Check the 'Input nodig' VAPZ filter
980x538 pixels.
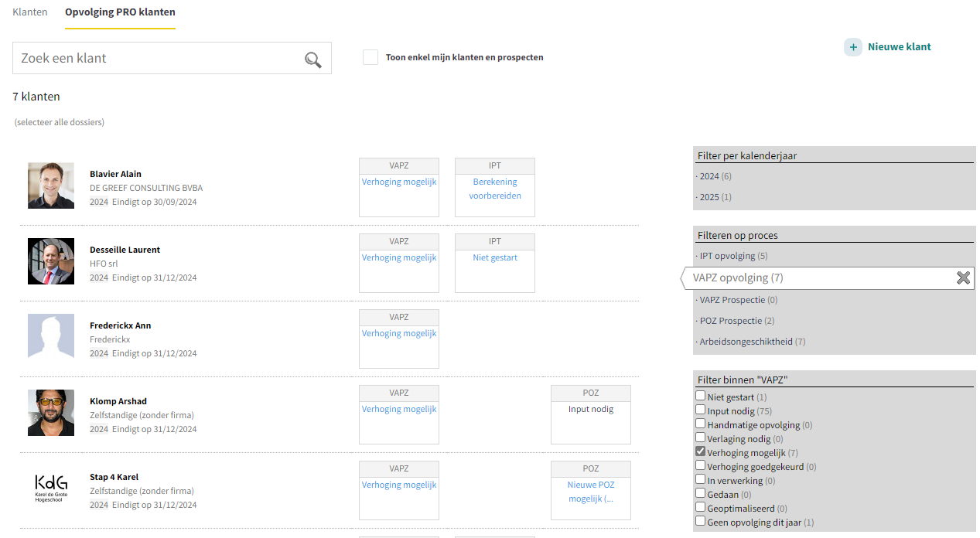click(700, 410)
